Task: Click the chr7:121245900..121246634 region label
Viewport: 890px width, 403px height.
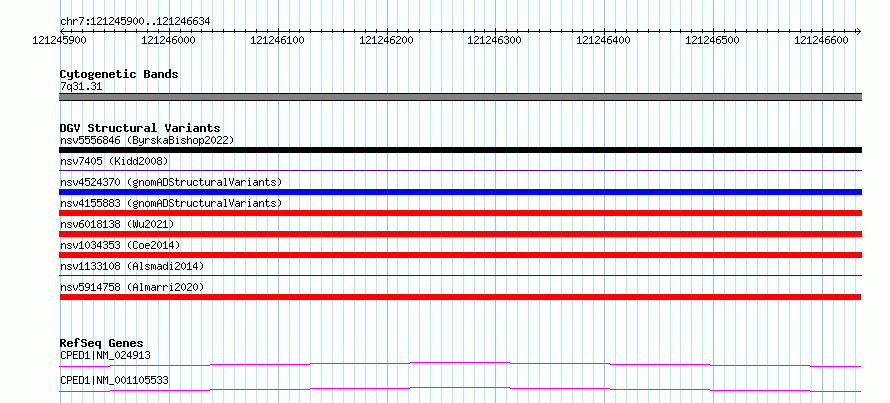Action: 135,22
